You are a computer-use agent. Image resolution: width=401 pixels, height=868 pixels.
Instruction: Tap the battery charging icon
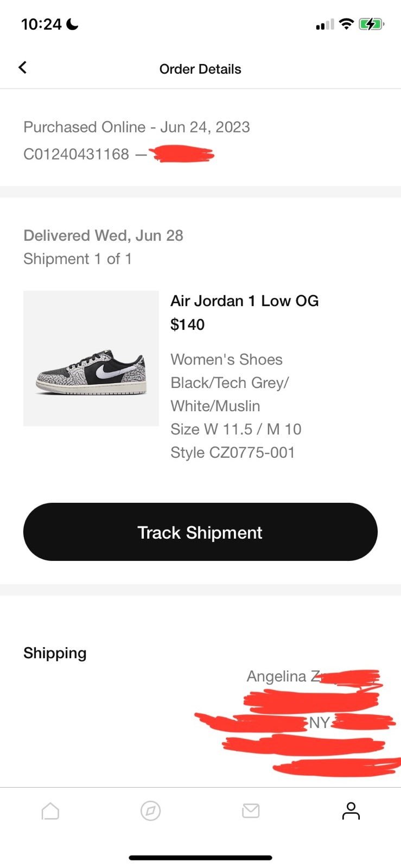(371, 24)
